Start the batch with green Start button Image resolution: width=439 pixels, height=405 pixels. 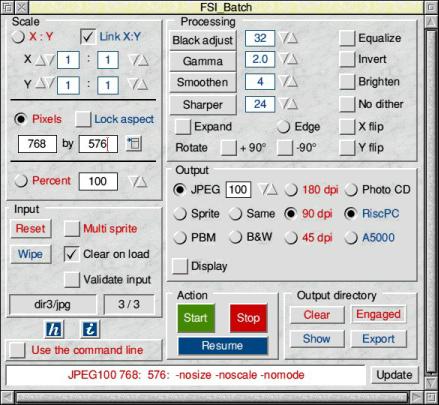tap(196, 318)
